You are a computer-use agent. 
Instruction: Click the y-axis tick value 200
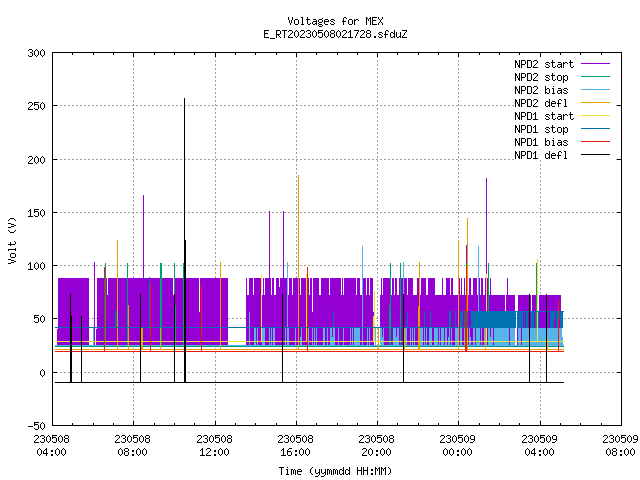pos(36,160)
